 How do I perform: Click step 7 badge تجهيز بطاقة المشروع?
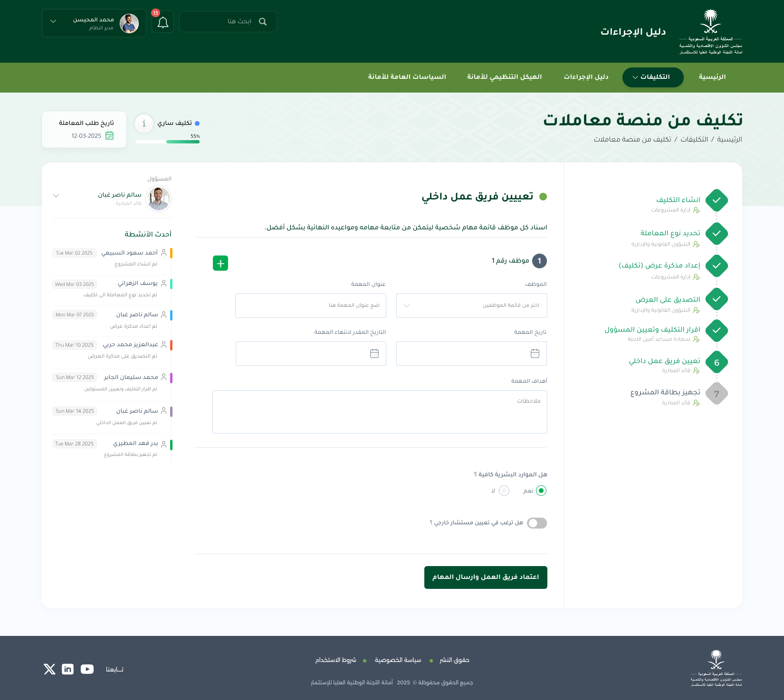717,394
